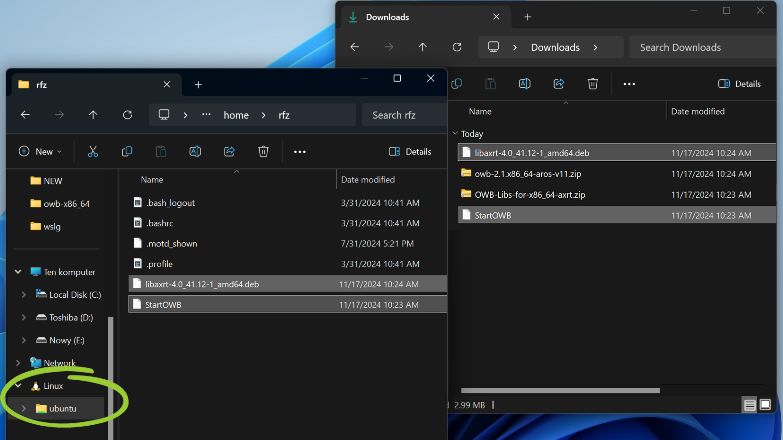Viewport: 783px width, 440px height.
Task: Expand Local Disk (C:) in the sidebar
Action: pos(23,295)
